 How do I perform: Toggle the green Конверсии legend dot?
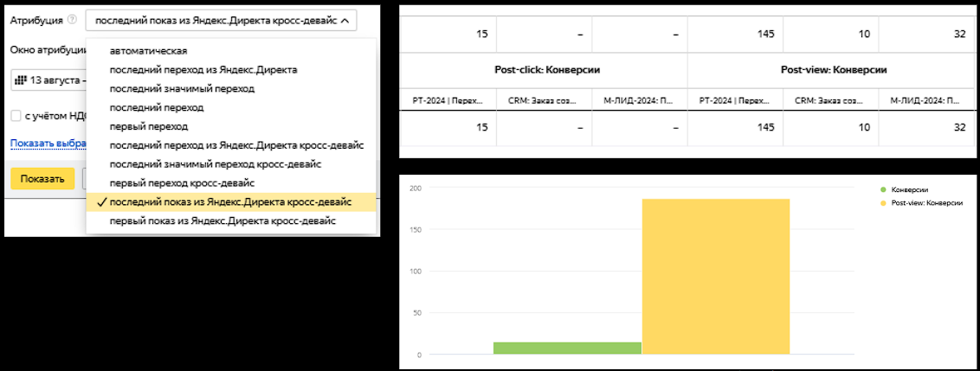[x=882, y=189]
